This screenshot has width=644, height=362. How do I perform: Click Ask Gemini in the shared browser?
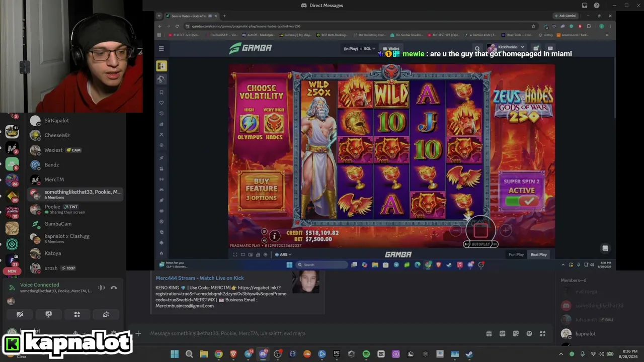coord(565,16)
